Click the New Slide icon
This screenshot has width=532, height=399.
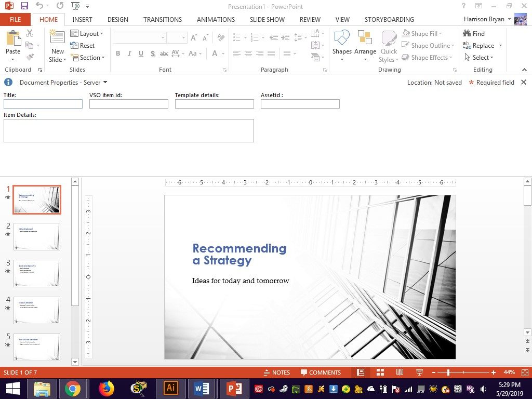pos(57,38)
